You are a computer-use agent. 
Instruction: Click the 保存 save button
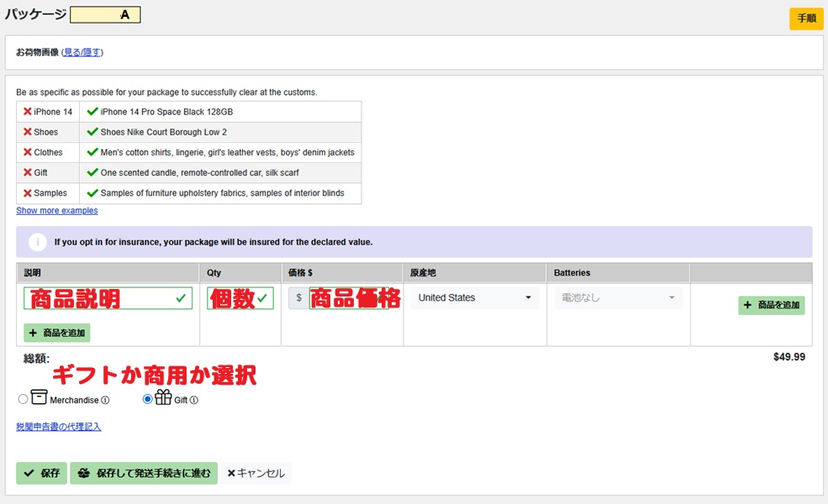coord(41,474)
